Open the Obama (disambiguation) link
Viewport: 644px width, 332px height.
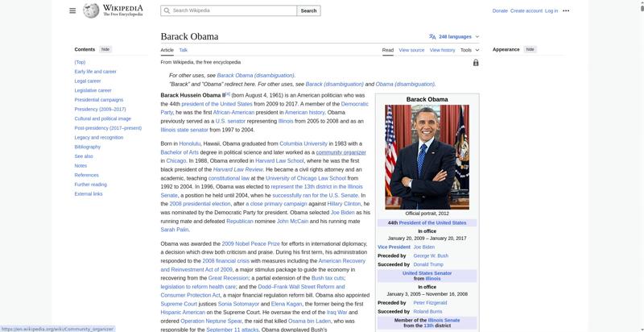[405, 85]
